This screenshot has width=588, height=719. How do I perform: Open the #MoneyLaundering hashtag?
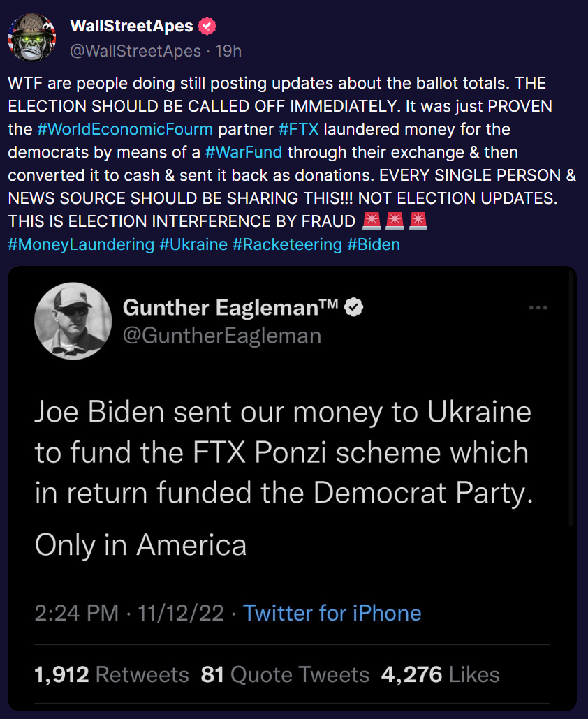[80, 244]
